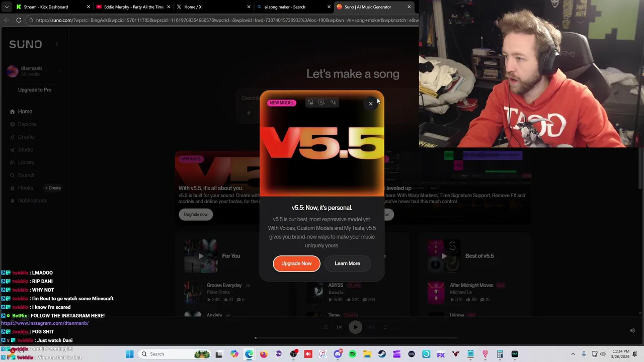Open Steam from the taskbar
644x362 pixels.
(382, 354)
